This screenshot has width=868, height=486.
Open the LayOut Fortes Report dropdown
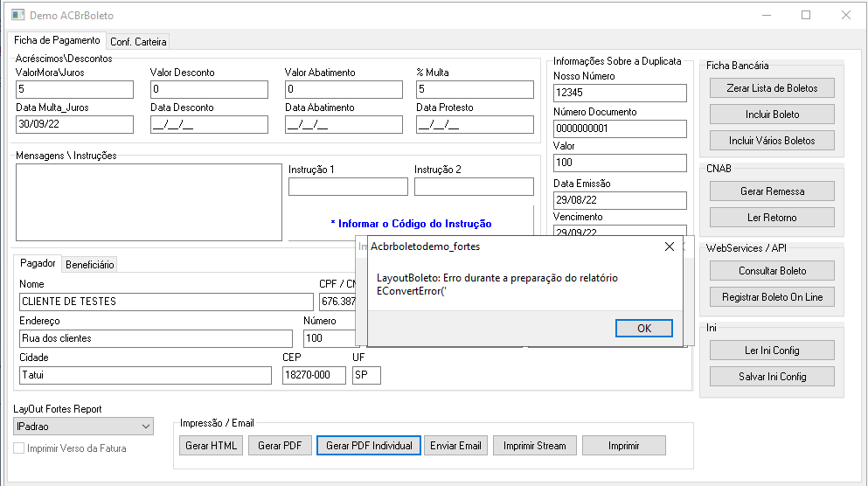tap(83, 427)
